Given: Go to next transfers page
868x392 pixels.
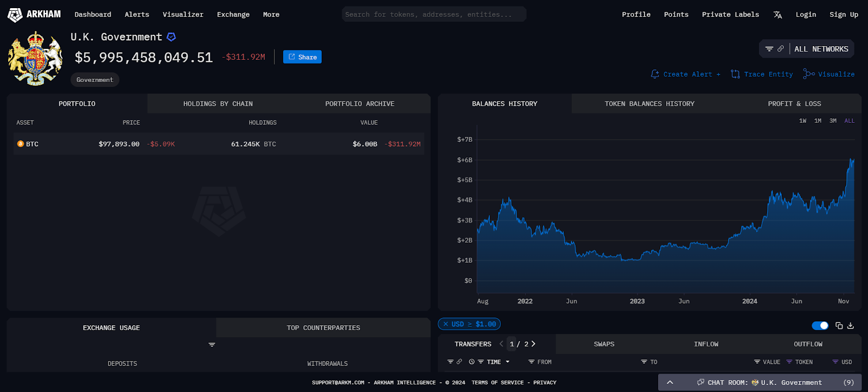Looking at the screenshot, I should (x=533, y=344).
